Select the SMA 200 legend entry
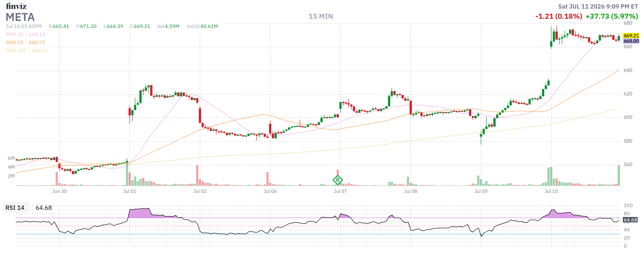 coord(27,50)
